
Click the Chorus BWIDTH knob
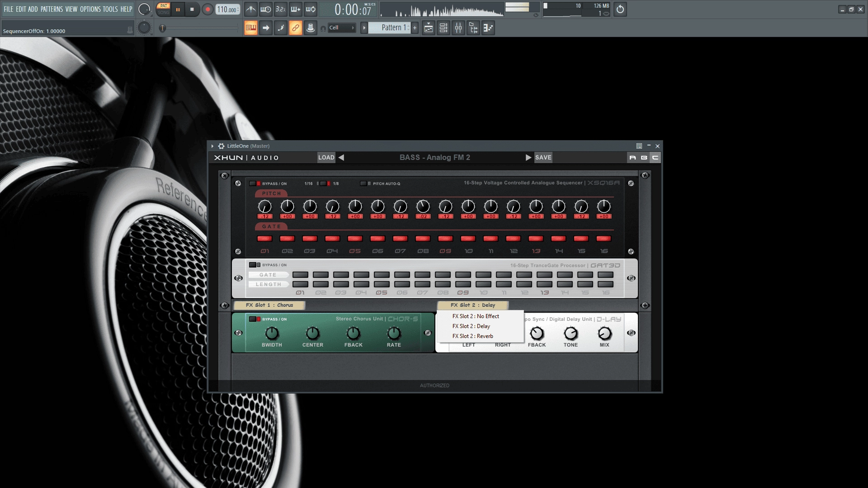272,333
